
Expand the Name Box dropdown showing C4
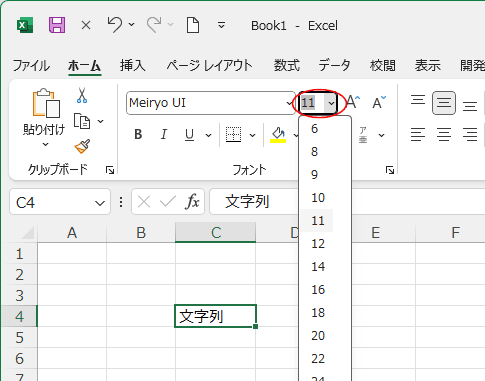pos(100,203)
